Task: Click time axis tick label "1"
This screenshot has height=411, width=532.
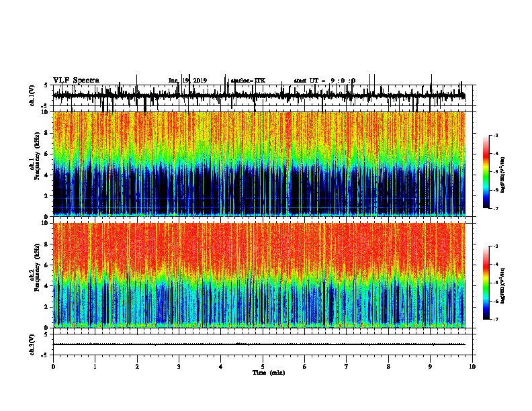Action: pyautogui.click(x=95, y=367)
